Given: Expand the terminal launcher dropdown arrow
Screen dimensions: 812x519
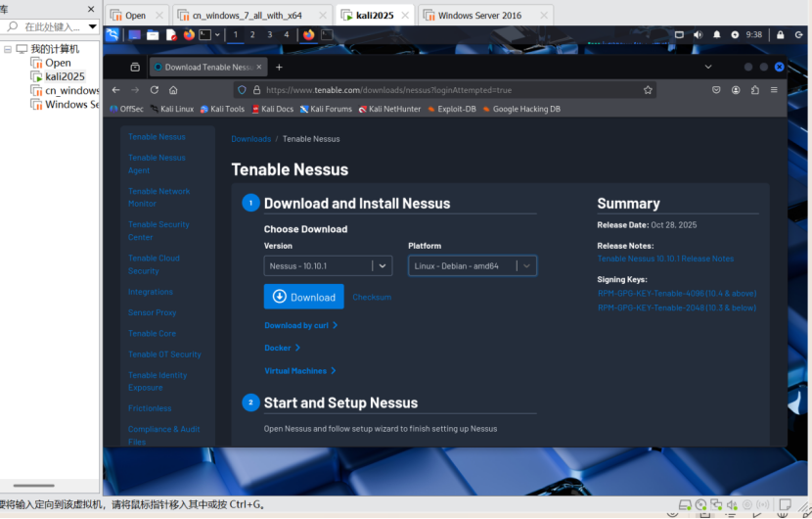Looking at the screenshot, I should pos(217,34).
